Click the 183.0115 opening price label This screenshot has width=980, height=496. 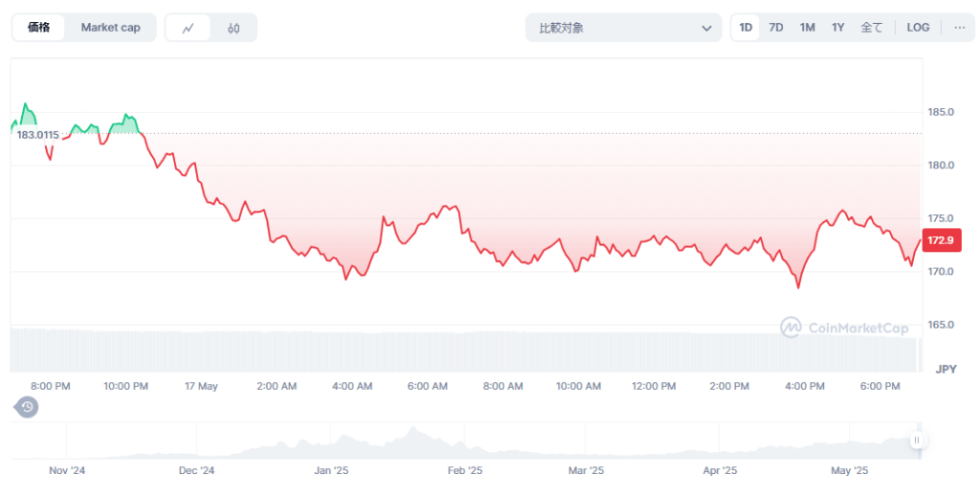[x=38, y=135]
